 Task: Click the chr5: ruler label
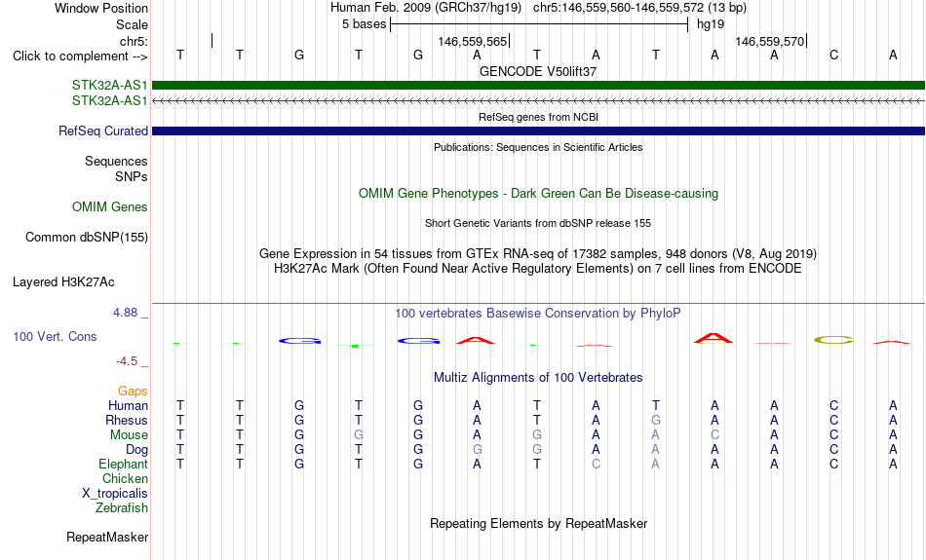pos(134,41)
